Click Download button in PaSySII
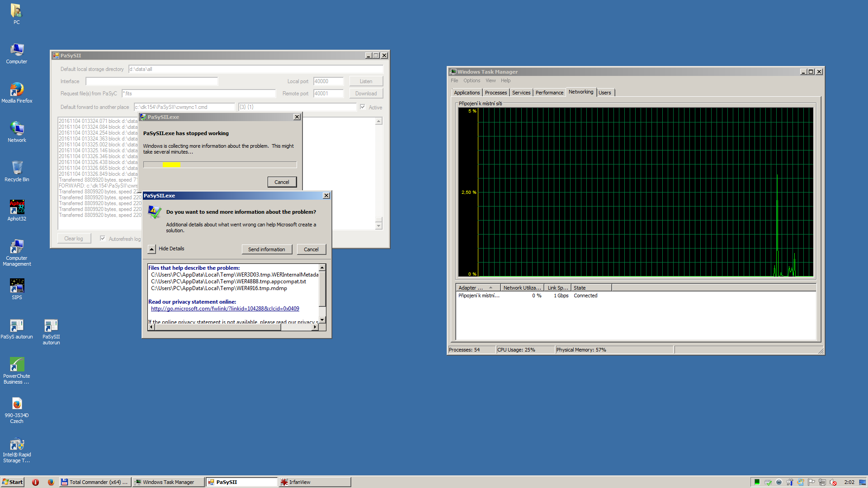The height and width of the screenshot is (488, 868). point(366,94)
